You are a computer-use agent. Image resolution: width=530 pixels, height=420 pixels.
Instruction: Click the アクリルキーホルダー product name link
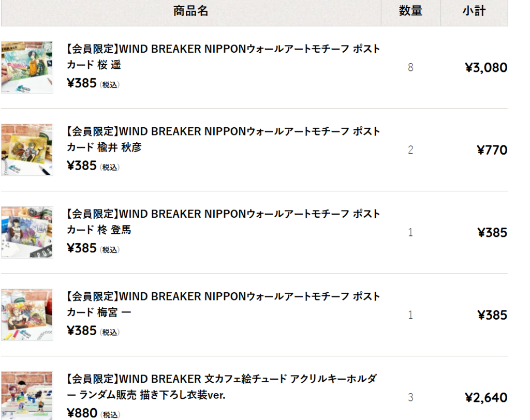click(222, 386)
